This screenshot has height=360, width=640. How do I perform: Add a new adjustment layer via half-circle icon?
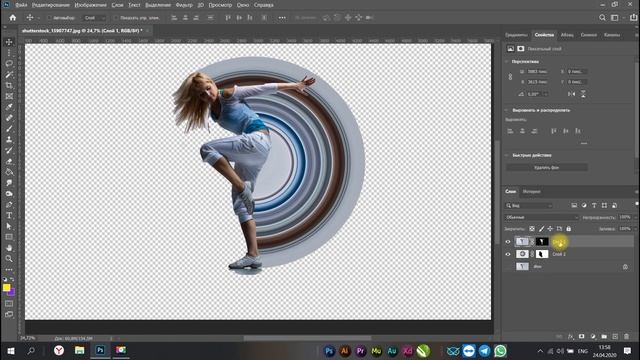593,336
